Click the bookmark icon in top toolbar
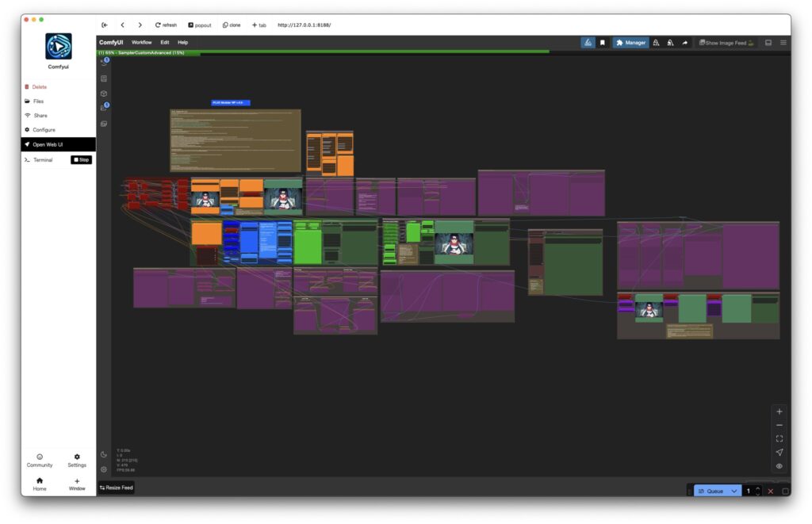 click(x=603, y=43)
